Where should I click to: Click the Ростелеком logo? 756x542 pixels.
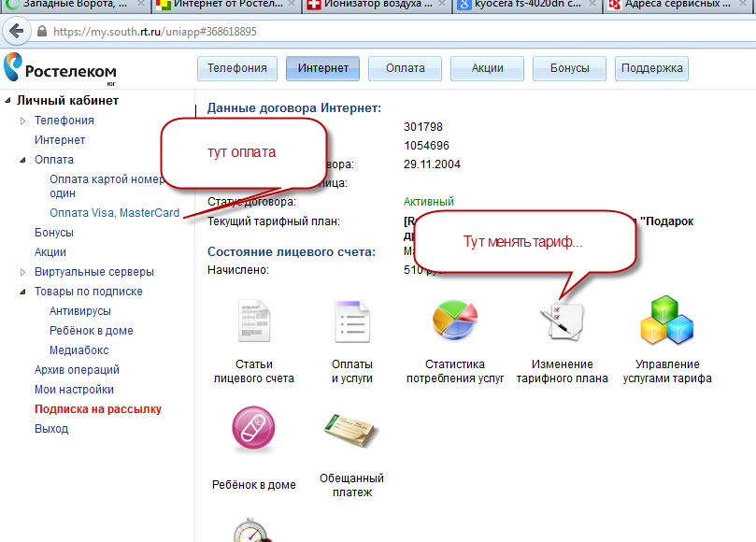(60, 68)
